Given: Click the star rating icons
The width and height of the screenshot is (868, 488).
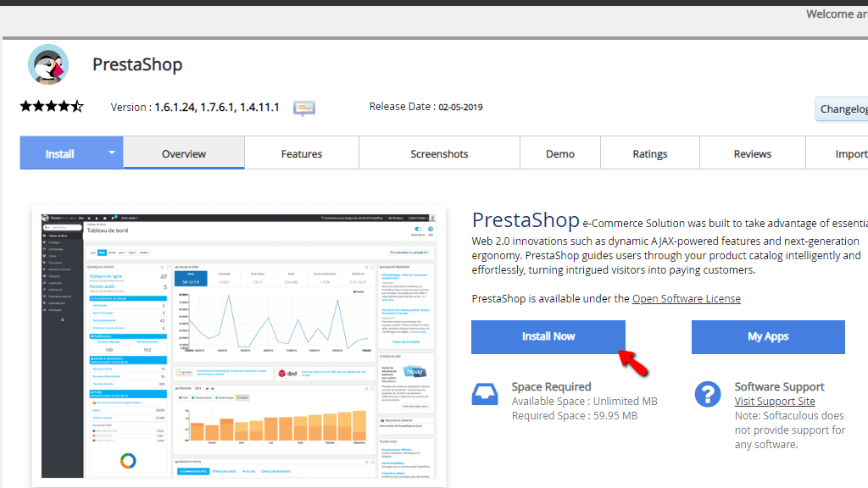Looking at the screenshot, I should 52,106.
